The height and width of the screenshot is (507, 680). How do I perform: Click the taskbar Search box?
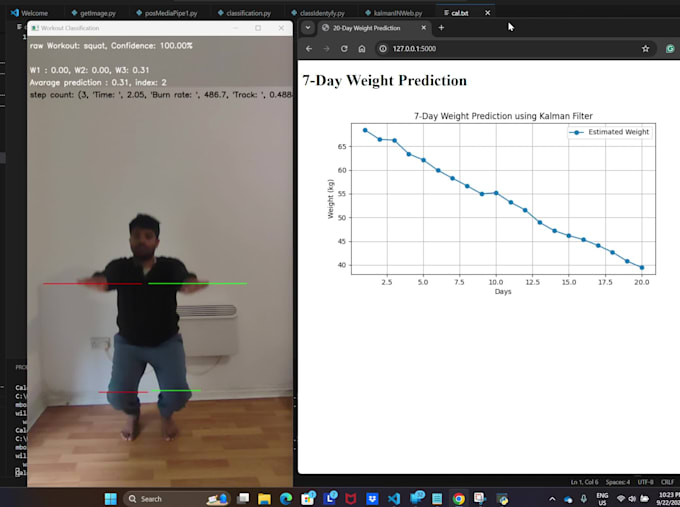(177, 499)
